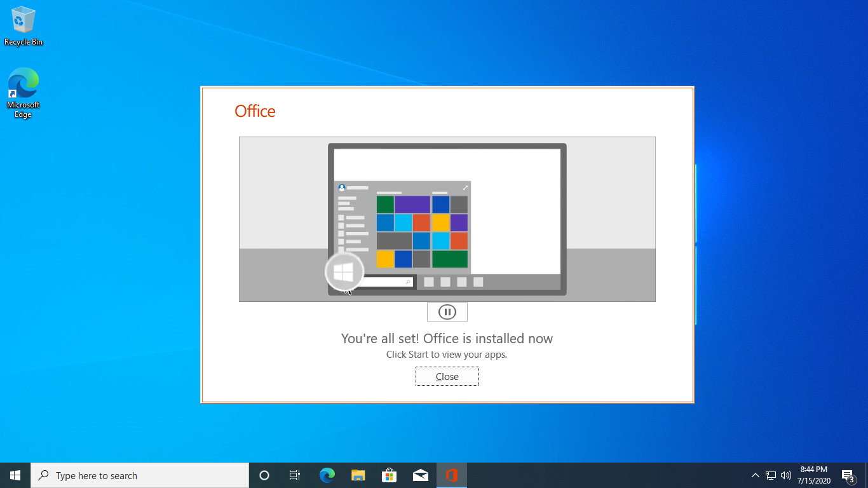
Task: Open the Recycle Bin desktop icon
Action: click(24, 27)
